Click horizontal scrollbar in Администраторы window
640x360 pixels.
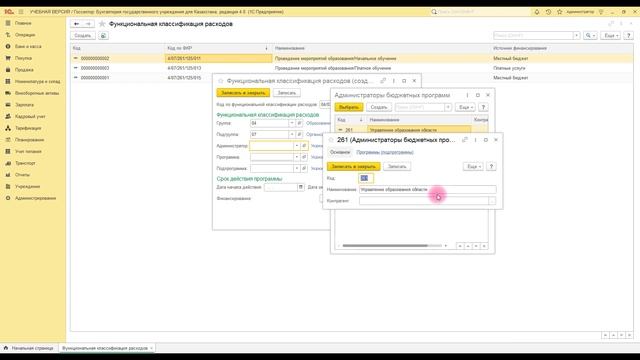(385, 246)
